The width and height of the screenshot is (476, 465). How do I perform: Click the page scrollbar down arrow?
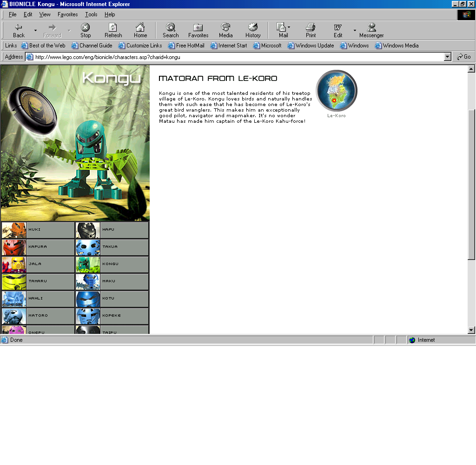(x=471, y=330)
